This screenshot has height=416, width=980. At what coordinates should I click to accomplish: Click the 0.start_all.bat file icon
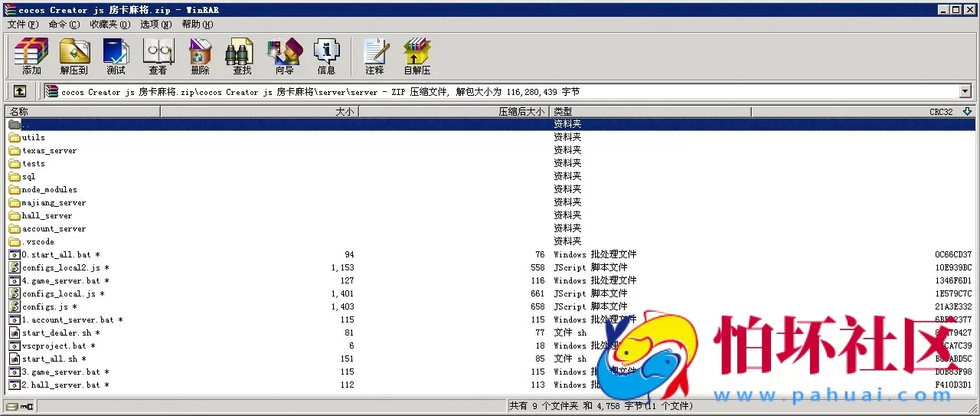(x=15, y=254)
